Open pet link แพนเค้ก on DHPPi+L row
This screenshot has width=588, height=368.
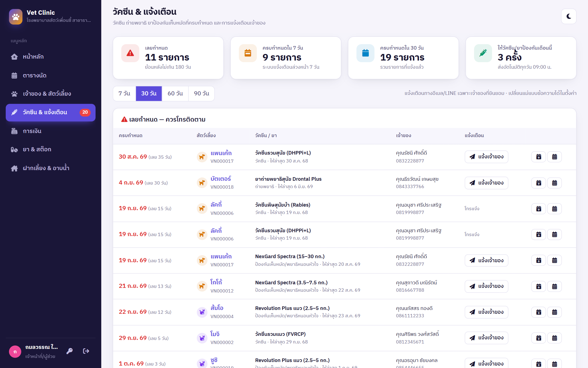click(x=221, y=153)
